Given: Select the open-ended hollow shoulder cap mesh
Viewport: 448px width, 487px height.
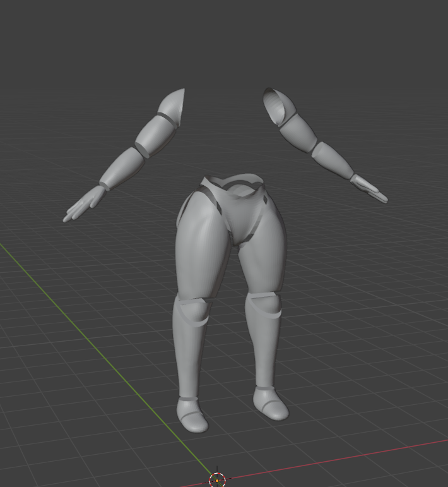Looking at the screenshot, I should pyautogui.click(x=279, y=107).
